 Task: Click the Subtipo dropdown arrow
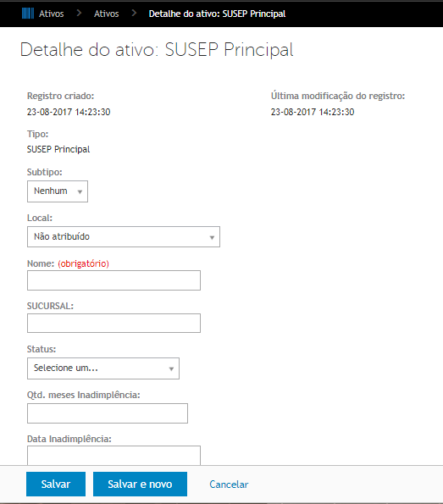tap(80, 192)
